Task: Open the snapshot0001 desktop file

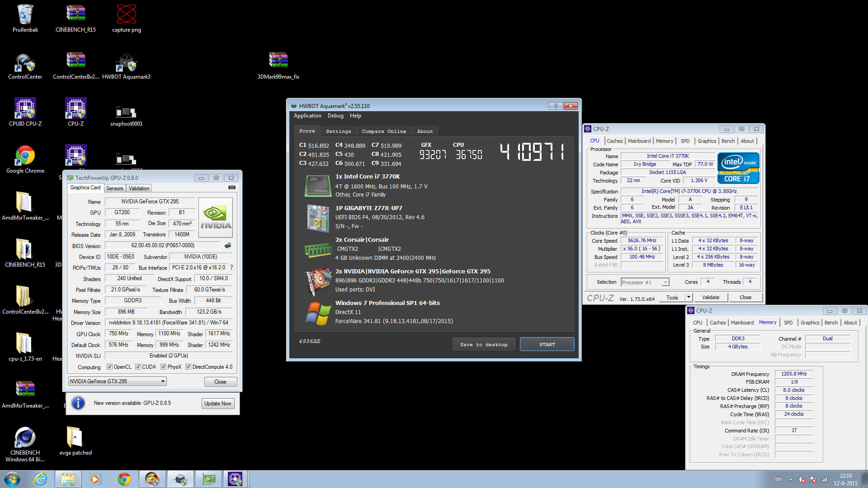Action: point(126,115)
